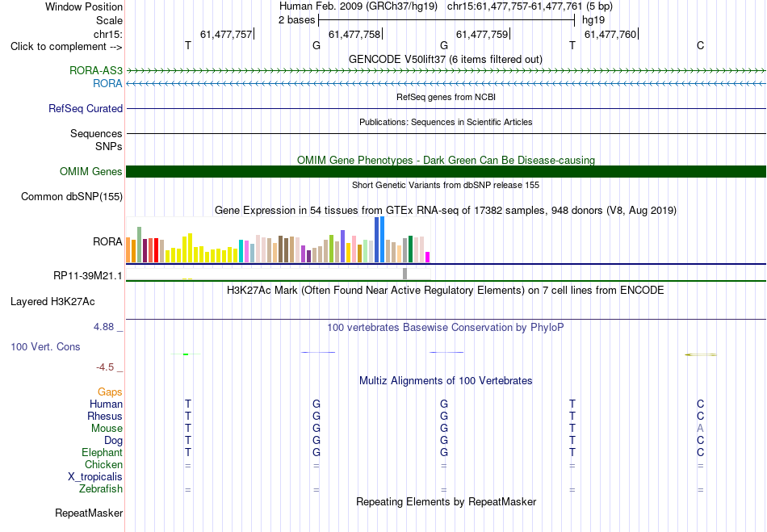767x532 pixels.
Task: Click the 'RefSeq genes from NCBI' track title
Action: pos(446,97)
